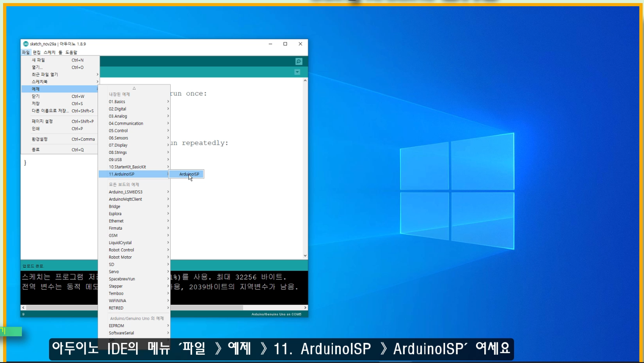The height and width of the screenshot is (363, 644).
Task: Click the Arduino/Genuino Uno on COM5 status text
Action: tap(276, 314)
